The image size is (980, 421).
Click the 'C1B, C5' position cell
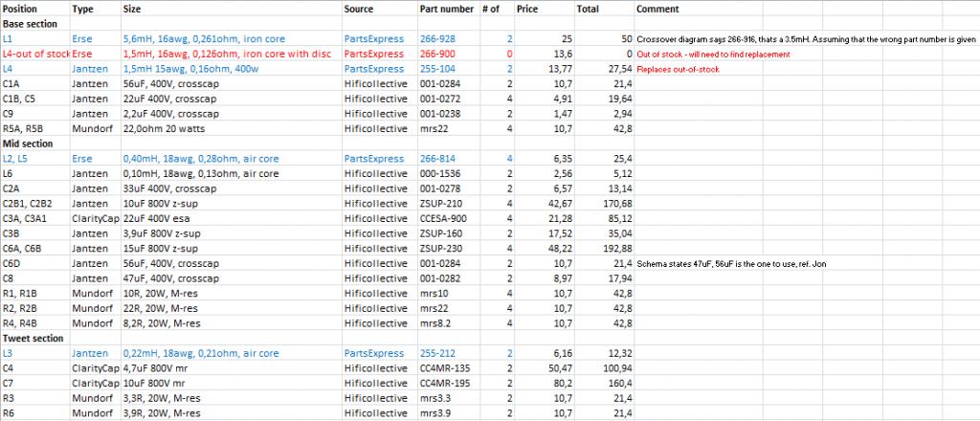[x=35, y=99]
